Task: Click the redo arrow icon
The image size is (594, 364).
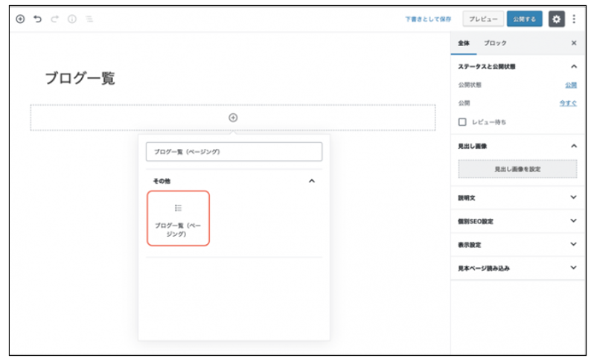Action: tap(54, 19)
